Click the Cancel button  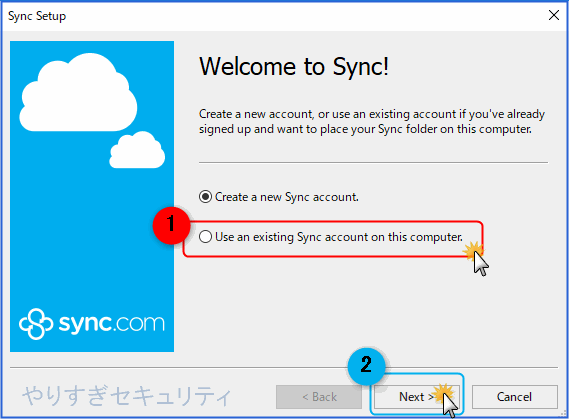click(514, 397)
